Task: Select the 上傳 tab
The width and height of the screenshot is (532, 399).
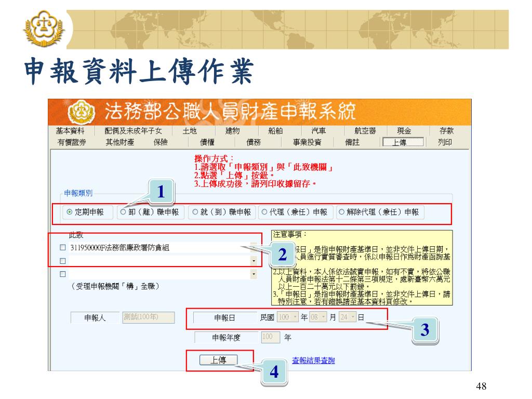Action: tap(403, 142)
